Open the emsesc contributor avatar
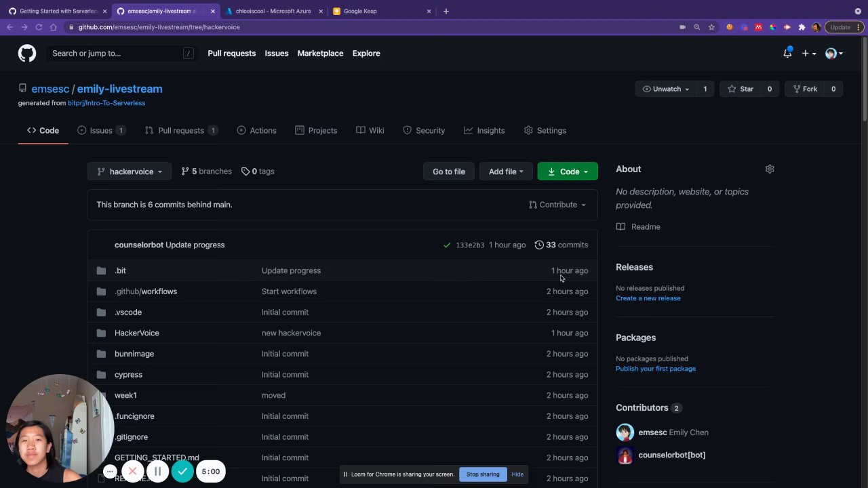 pos(625,432)
